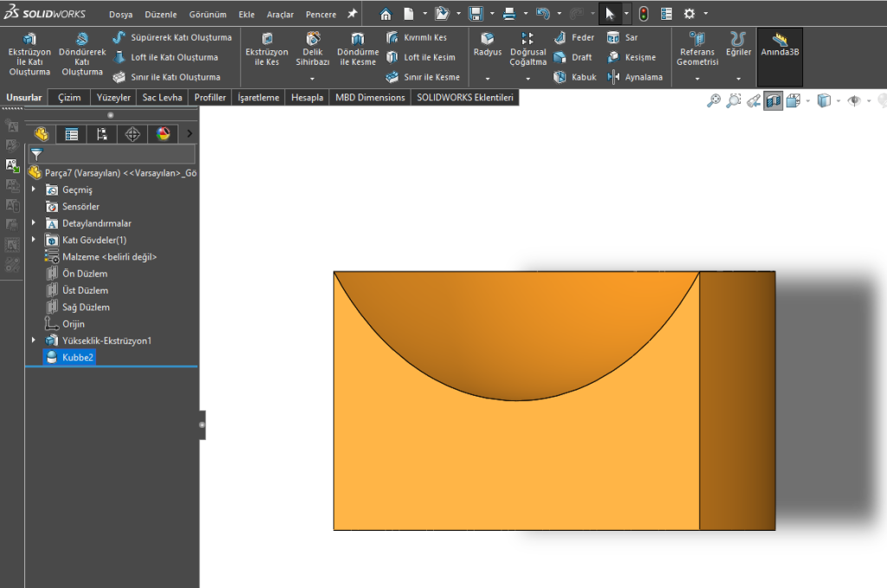Screen dimensions: 887x588
Task: Open the Hide/Show Items eye dropdown arrow
Action: point(869,101)
